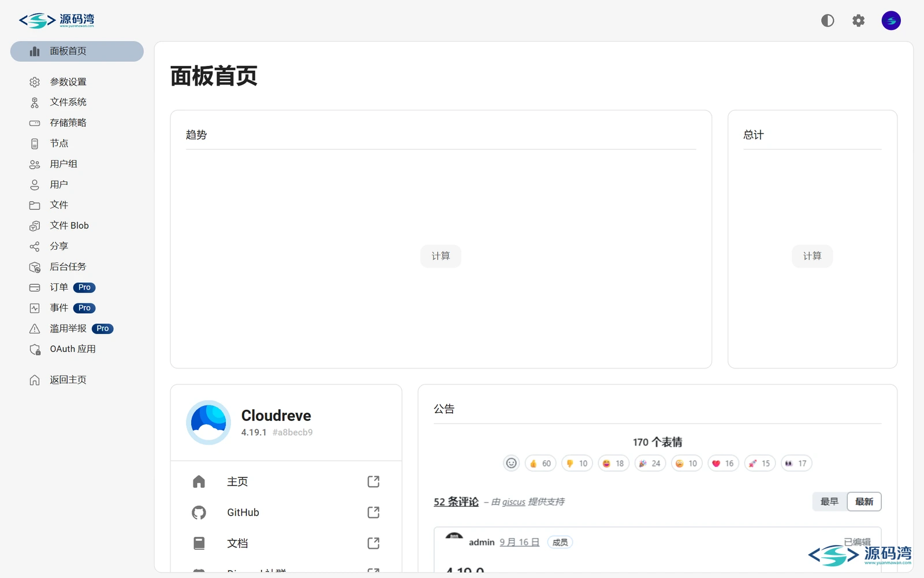Screen dimensions: 924x578
Task: Click the 9月16日 comment date link
Action: tap(519, 542)
